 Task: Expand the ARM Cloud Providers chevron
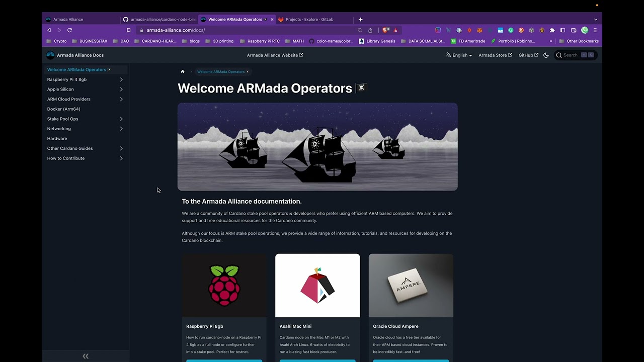pyautogui.click(x=121, y=99)
